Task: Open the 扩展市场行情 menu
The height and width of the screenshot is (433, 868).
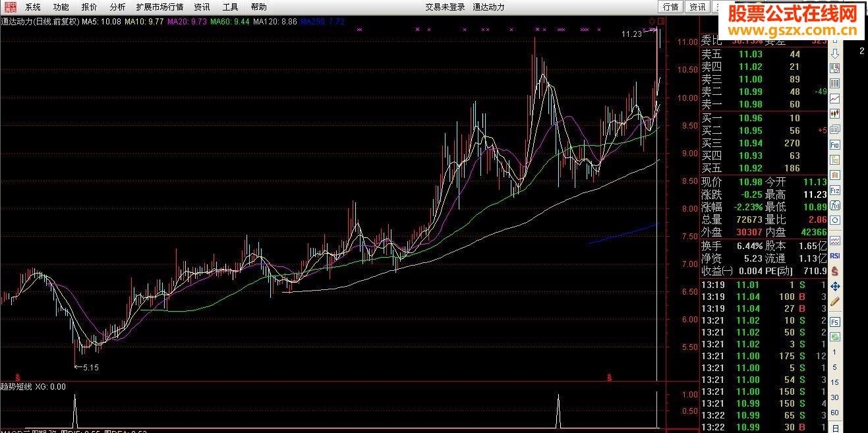Action: pyautogui.click(x=159, y=7)
